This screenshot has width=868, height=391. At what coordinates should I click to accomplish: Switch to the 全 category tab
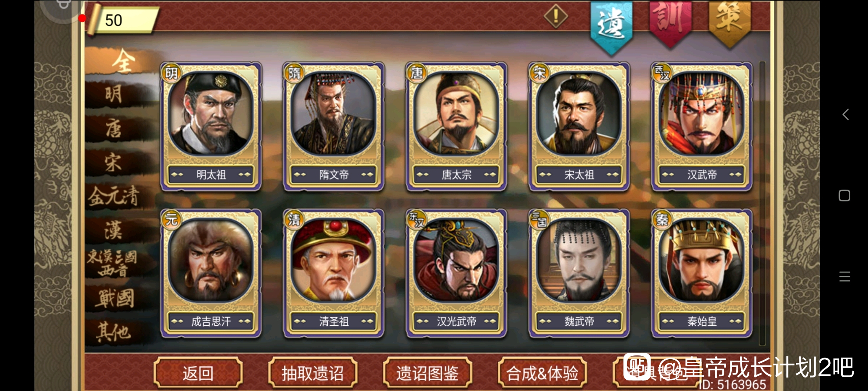tap(123, 61)
